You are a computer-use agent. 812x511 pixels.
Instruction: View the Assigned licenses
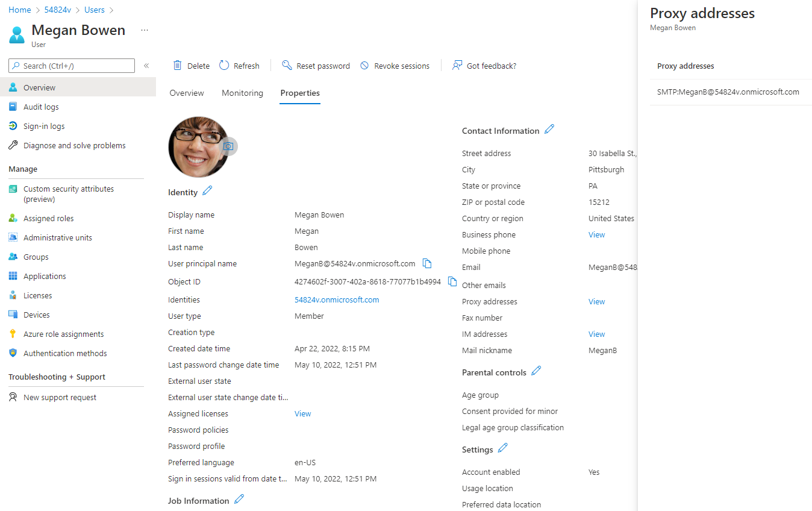click(x=302, y=413)
